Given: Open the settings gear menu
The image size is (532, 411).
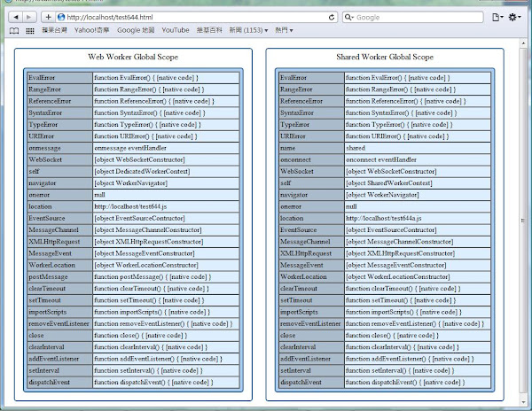Looking at the screenshot, I should [x=514, y=18].
